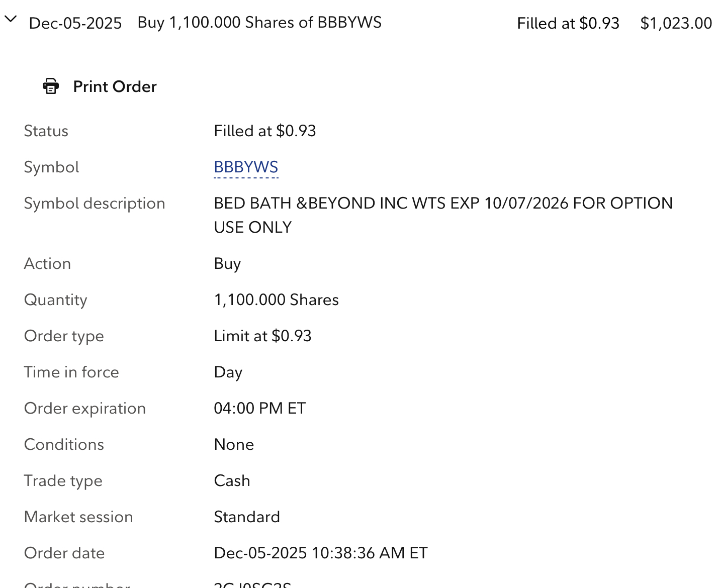The image size is (717, 588).
Task: Click the Time in force value Day
Action: 228,372
